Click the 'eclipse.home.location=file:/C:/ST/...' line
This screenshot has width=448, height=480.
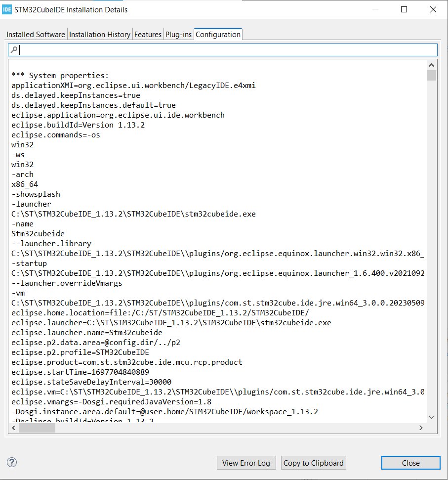click(160, 313)
